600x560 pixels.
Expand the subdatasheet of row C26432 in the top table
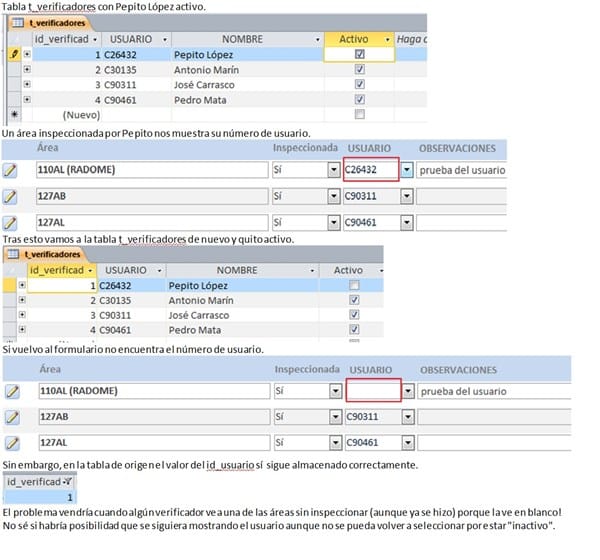click(27, 54)
